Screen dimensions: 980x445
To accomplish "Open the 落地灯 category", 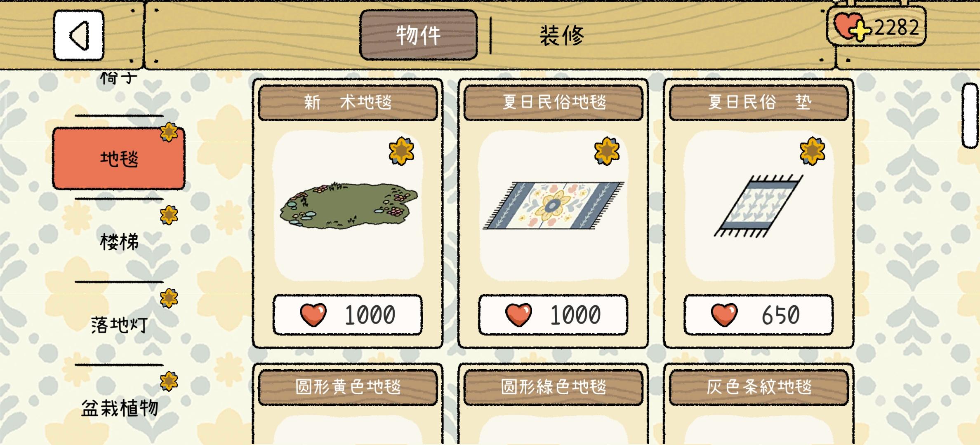I will tap(119, 325).
